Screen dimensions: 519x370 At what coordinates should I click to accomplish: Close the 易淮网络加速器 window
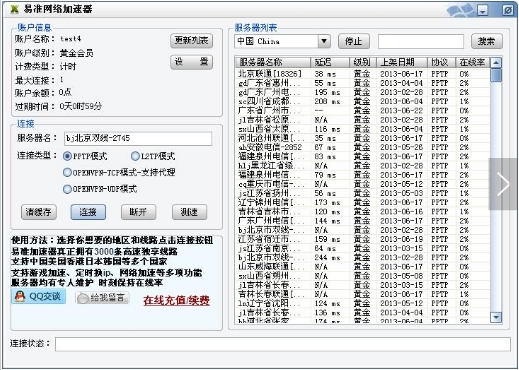tap(507, 10)
